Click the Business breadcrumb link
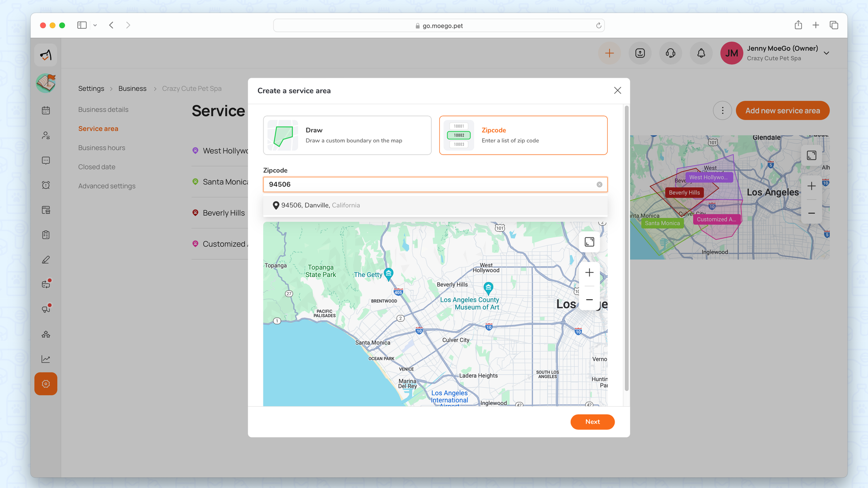 [x=132, y=89]
